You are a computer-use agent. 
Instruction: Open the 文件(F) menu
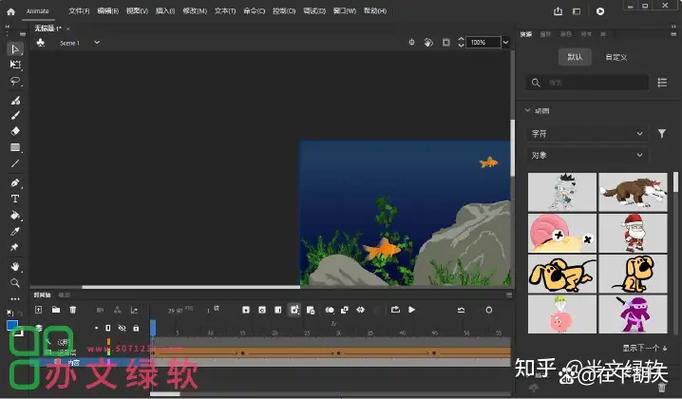coord(79,11)
